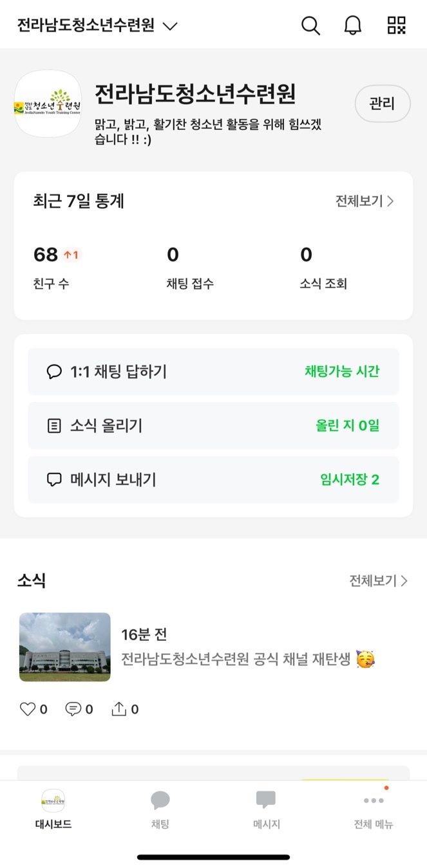Image resolution: width=427 pixels, height=868 pixels.
Task: Tap the heart like icon on post
Action: 28,709
